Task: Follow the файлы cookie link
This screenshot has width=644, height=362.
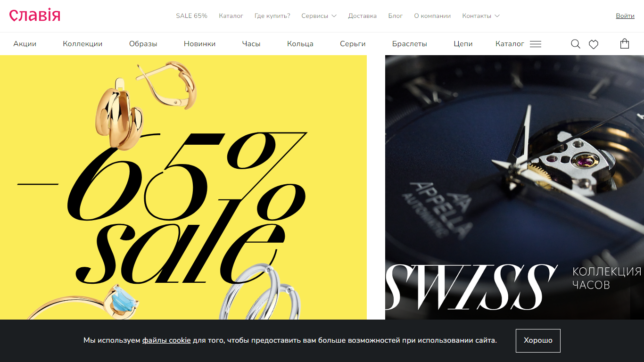Action: (x=166, y=340)
